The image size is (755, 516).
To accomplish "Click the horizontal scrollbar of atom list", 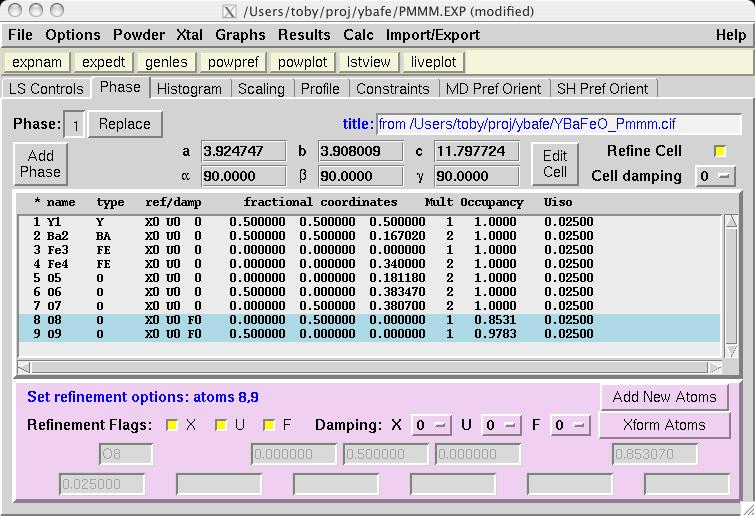I will pos(369,368).
